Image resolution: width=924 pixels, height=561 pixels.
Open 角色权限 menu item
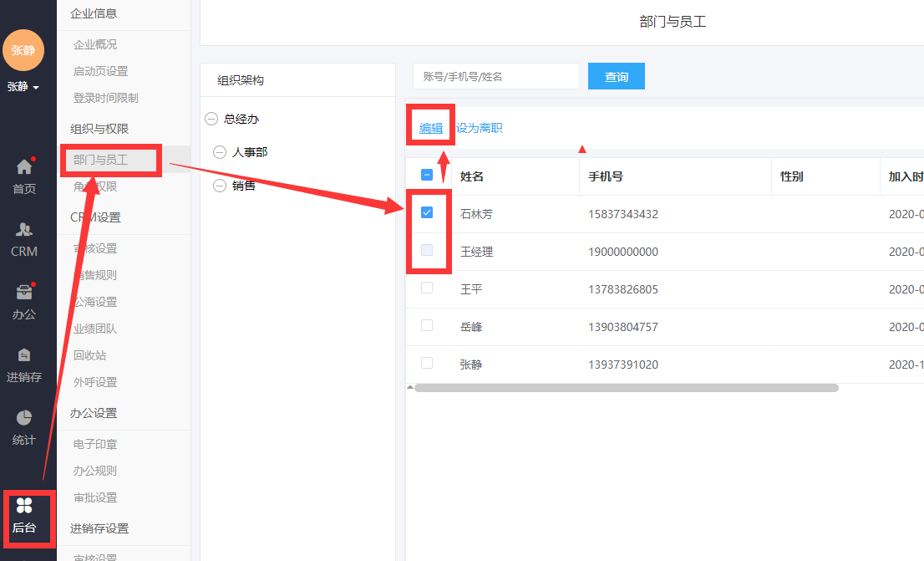95,186
